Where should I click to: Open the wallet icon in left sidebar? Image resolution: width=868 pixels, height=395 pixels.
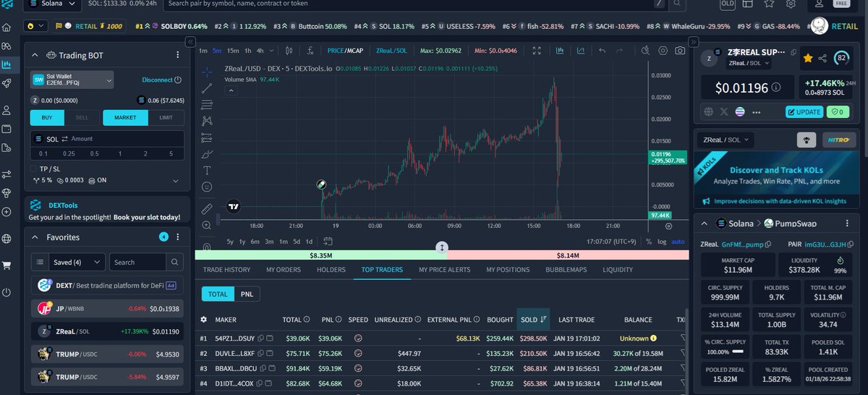tap(7, 129)
